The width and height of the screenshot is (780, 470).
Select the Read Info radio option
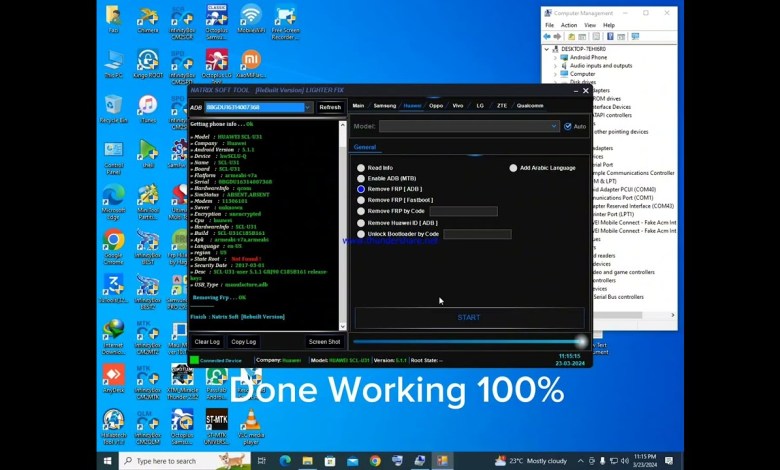click(x=361, y=168)
